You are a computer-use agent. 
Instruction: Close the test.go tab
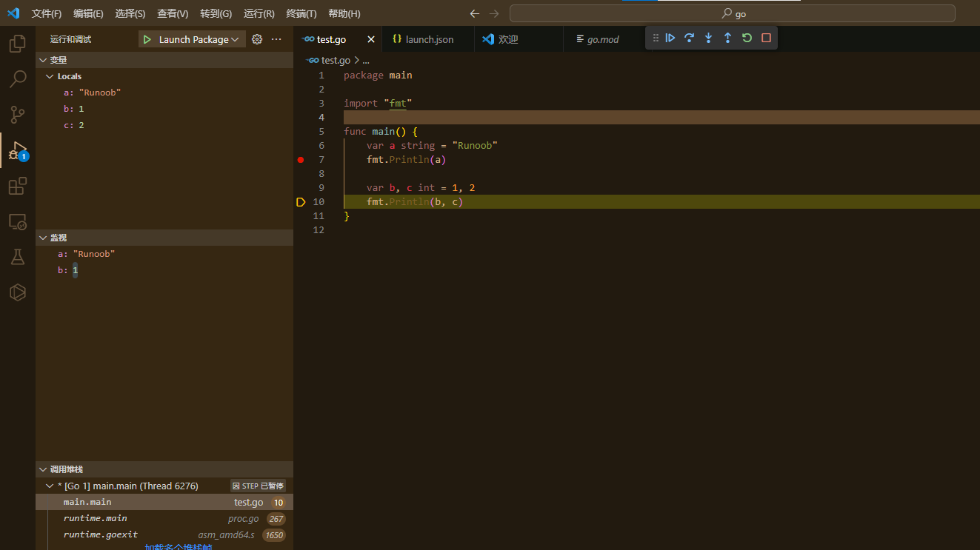click(371, 39)
